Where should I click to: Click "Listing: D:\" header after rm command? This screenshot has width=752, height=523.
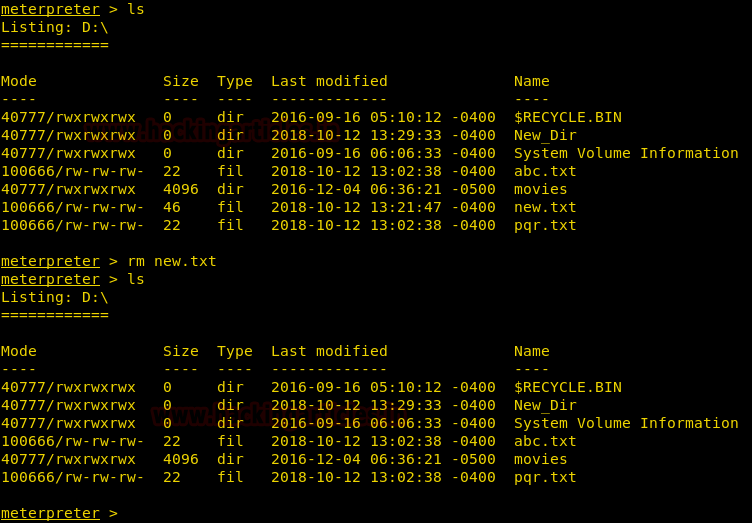coord(55,297)
